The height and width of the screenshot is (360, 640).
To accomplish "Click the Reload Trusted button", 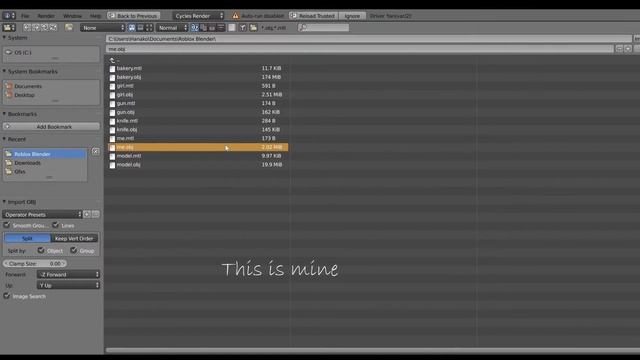I will [x=313, y=16].
